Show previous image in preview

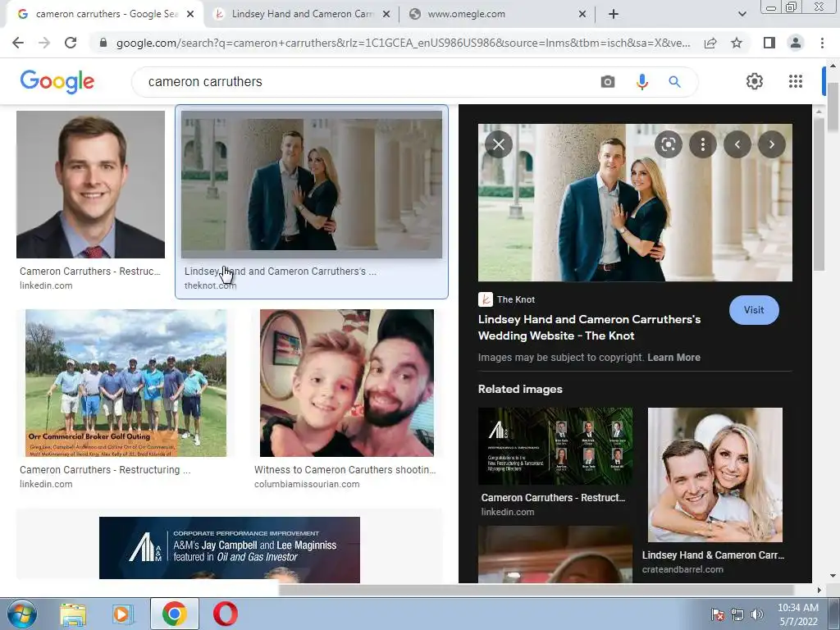point(737,144)
